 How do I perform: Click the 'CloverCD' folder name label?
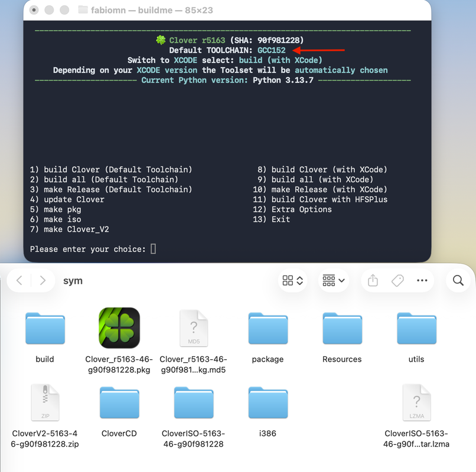[119, 434]
